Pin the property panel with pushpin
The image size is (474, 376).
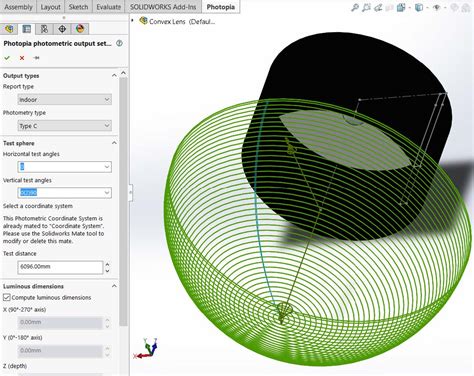(x=36, y=58)
